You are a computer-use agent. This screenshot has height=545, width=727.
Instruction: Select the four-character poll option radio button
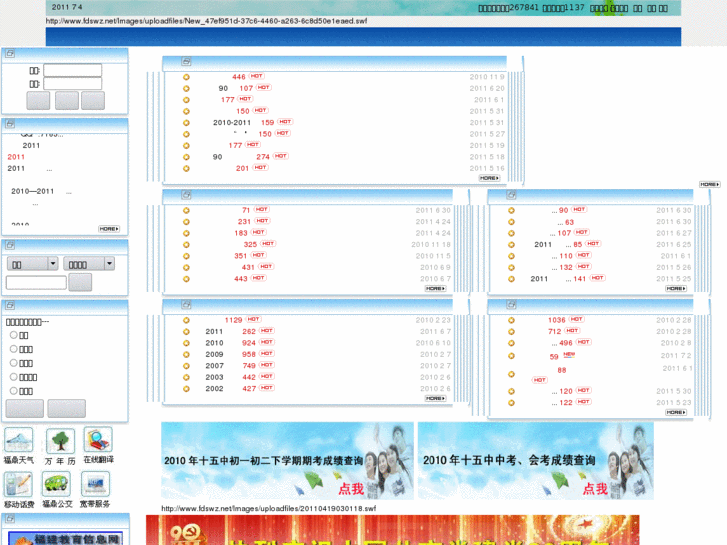(13, 377)
